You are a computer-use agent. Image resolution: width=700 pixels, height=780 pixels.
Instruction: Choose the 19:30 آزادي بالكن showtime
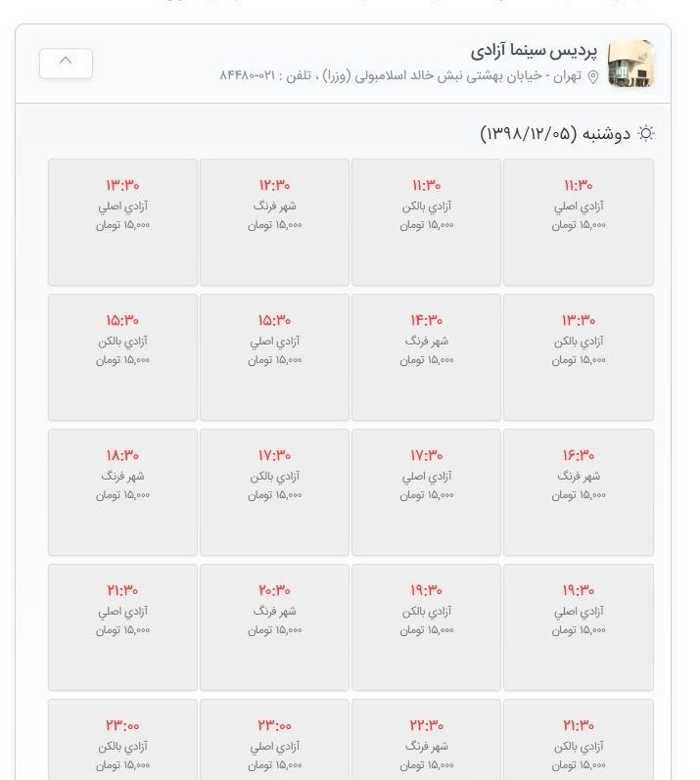click(426, 627)
